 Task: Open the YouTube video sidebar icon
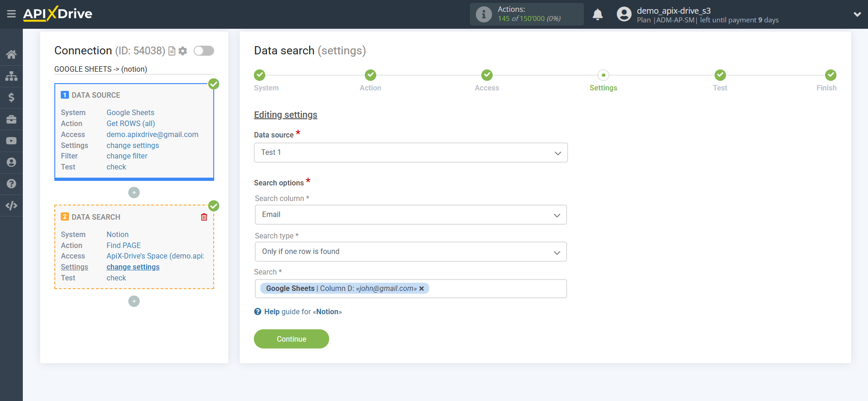pyautogui.click(x=11, y=141)
